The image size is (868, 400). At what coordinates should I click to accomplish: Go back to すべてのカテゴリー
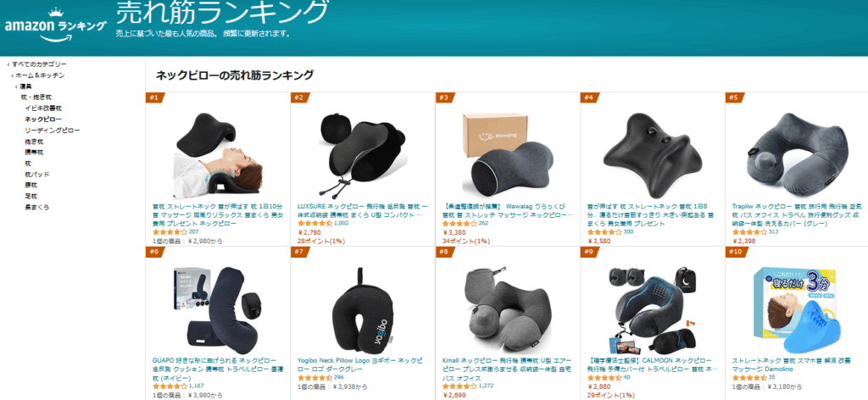pyautogui.click(x=37, y=64)
